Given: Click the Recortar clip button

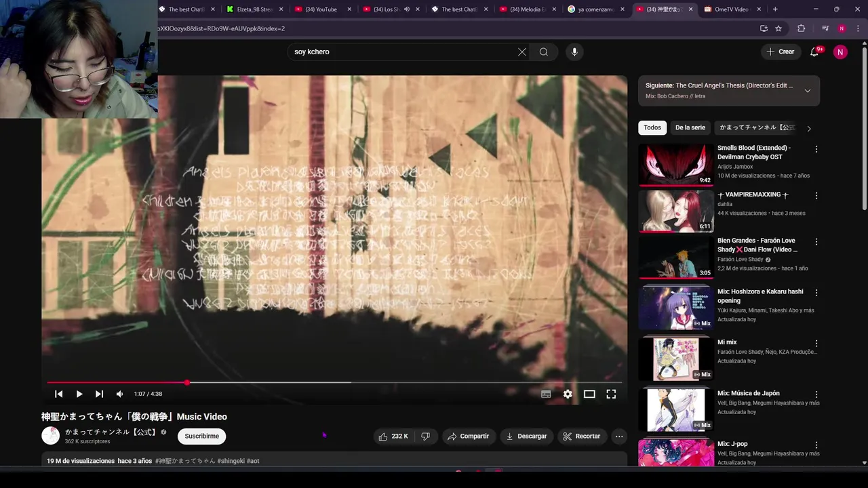Looking at the screenshot, I should (582, 436).
